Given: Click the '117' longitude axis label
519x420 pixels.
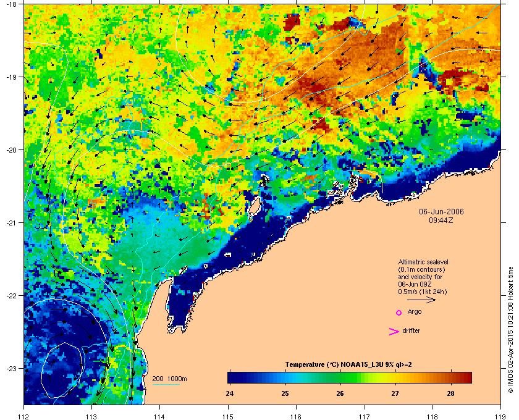Looking at the screenshot, I should click(364, 417).
